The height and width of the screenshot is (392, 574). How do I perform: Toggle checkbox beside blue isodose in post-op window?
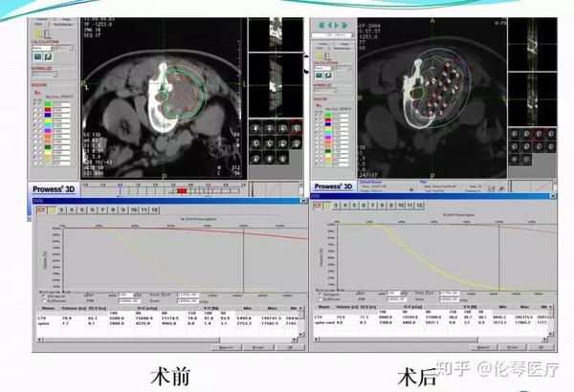pyautogui.click(x=317, y=125)
